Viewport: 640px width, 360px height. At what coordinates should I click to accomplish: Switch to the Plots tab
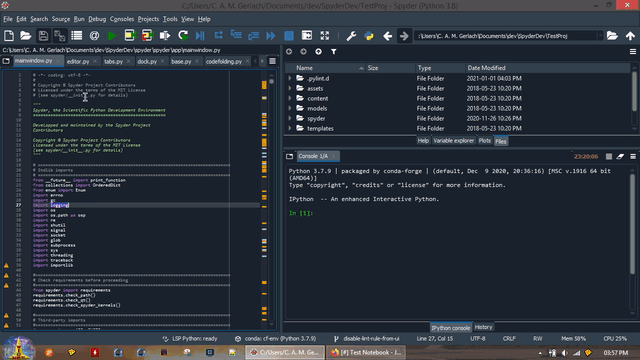tap(484, 140)
